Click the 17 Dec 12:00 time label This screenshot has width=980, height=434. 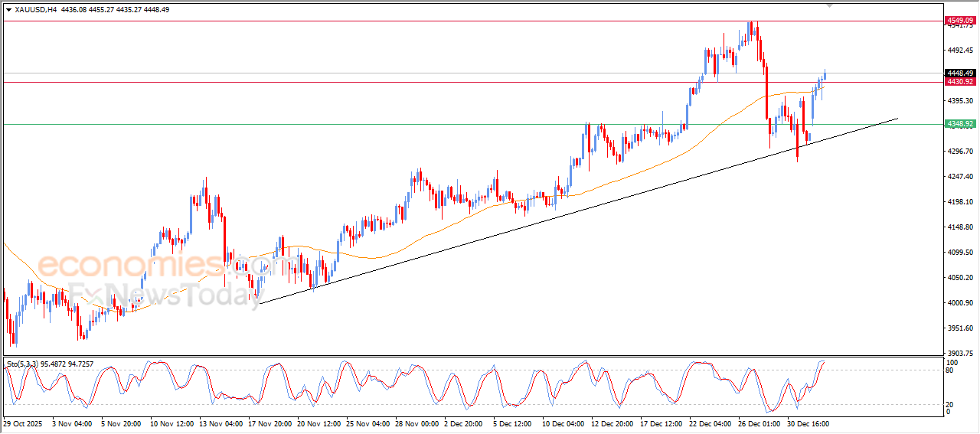click(x=662, y=423)
